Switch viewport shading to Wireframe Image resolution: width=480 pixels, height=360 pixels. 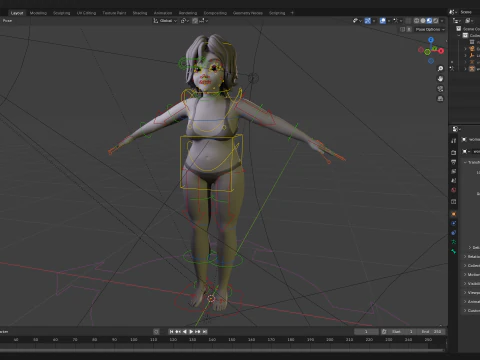tap(417, 21)
